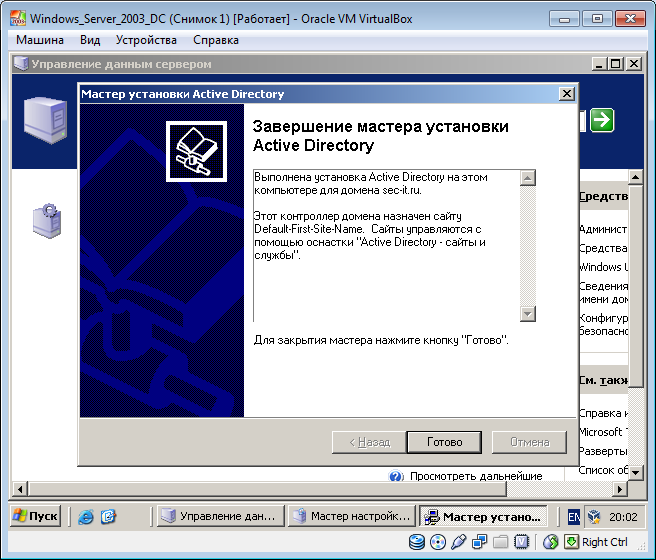Click VirtualBox mouse integration status icon
The height and width of the screenshot is (560, 656).
[551, 542]
